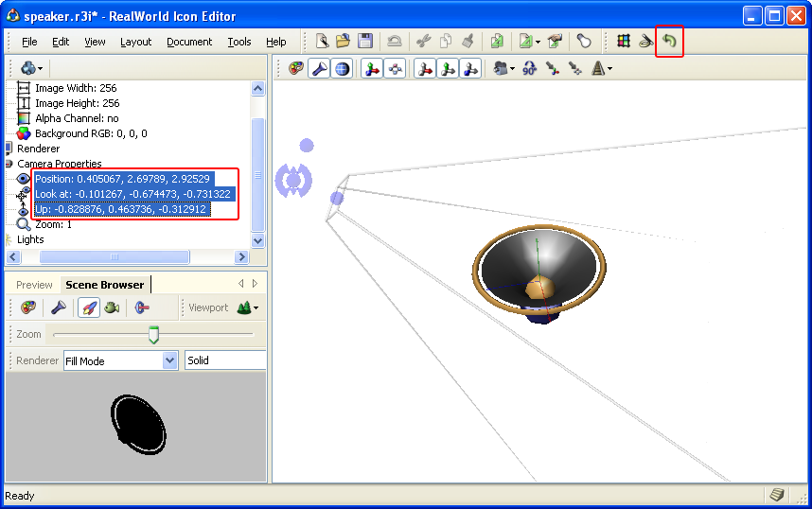The width and height of the screenshot is (812, 509).
Task: Click the horizontal scrollbar left arrow
Action: 13,256
